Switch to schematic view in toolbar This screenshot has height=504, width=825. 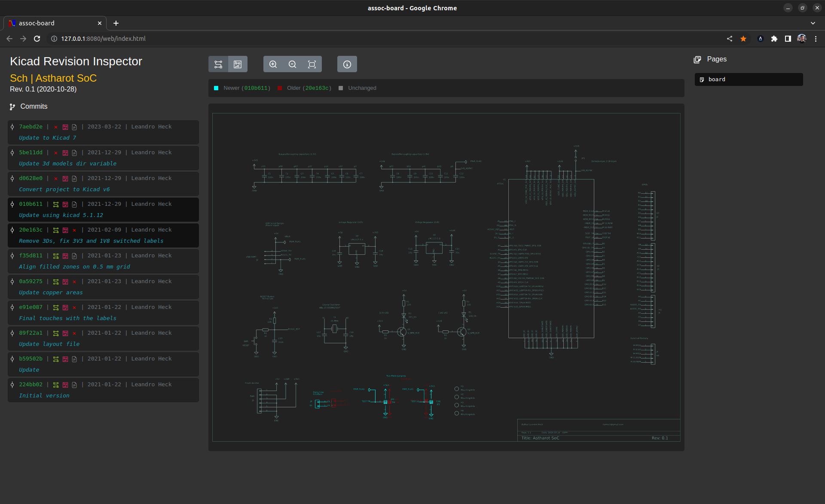pos(218,64)
